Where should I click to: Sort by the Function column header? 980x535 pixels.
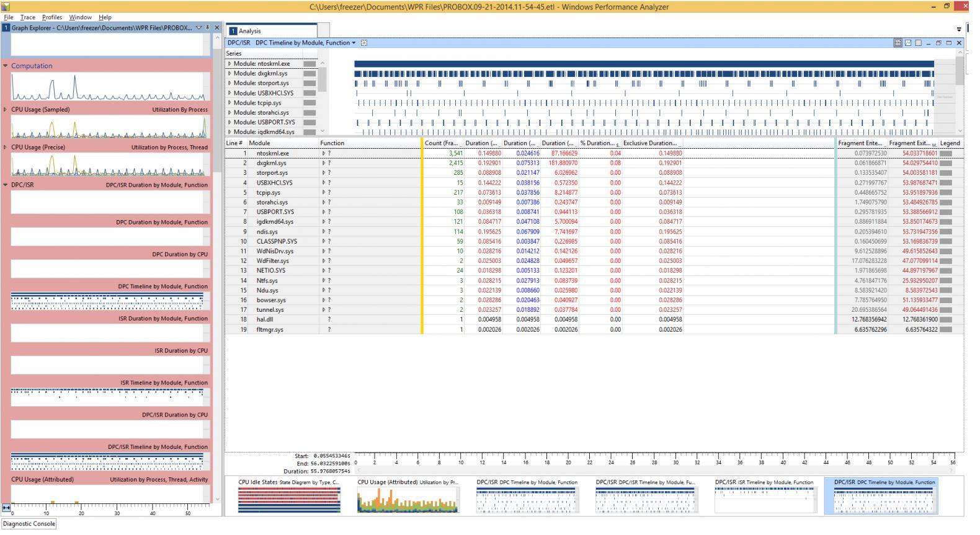[370, 143]
